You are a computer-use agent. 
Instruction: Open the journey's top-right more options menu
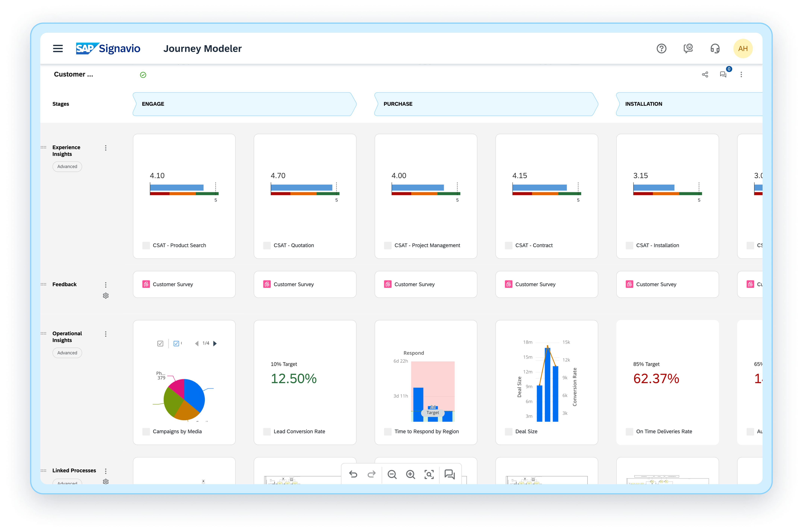(741, 75)
